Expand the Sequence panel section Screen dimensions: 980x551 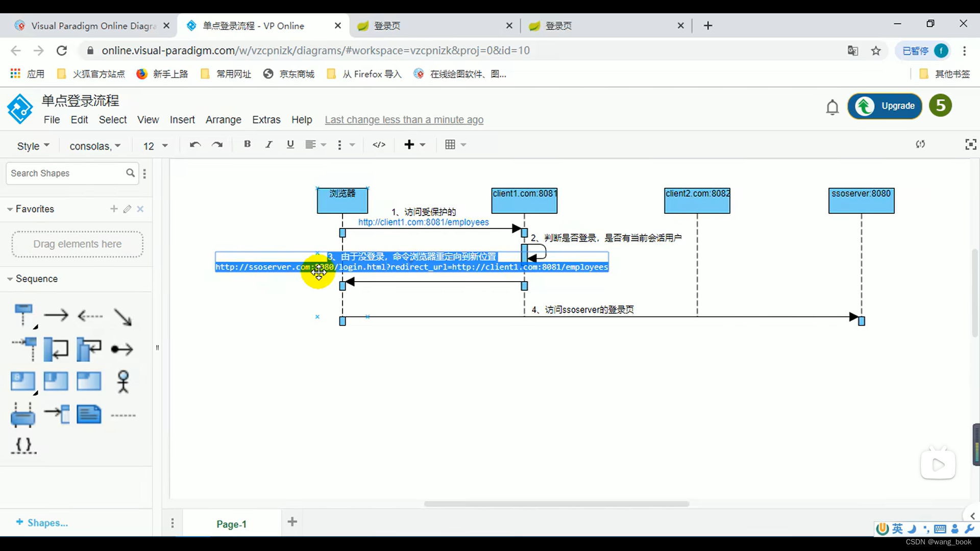[x=10, y=279]
